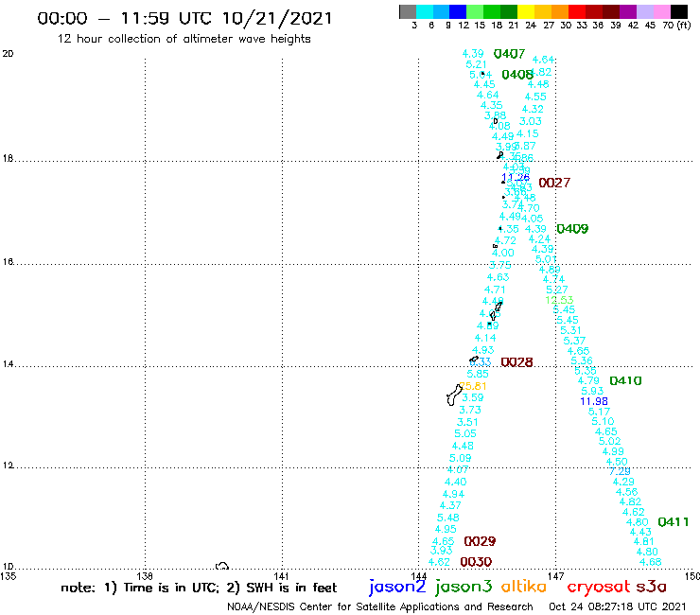
Task: Click the orange swatch in the color scale
Action: (560, 11)
